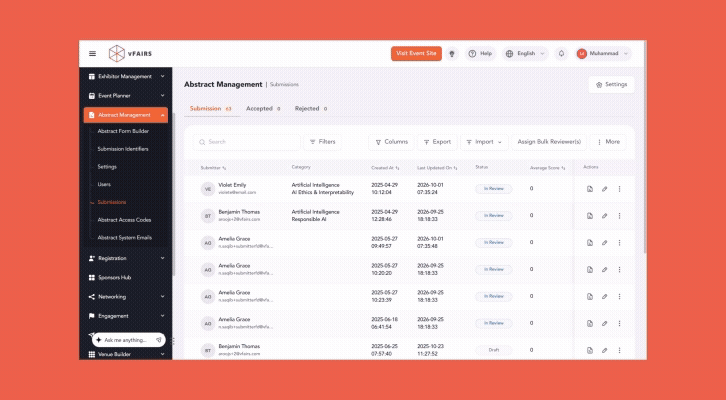Sort by the Submitter column header
726x400 pixels.
213,168
